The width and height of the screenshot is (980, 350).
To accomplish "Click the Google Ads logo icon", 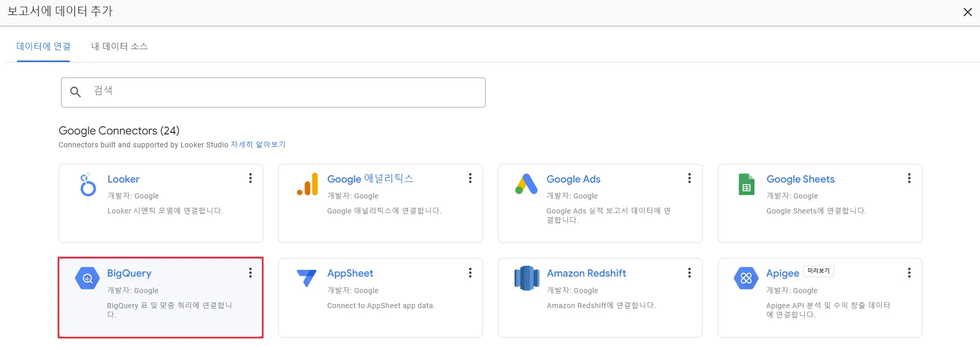I will point(526,185).
